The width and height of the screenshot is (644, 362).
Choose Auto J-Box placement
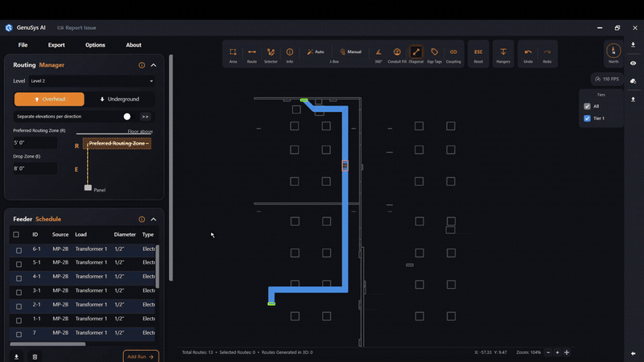click(x=316, y=51)
